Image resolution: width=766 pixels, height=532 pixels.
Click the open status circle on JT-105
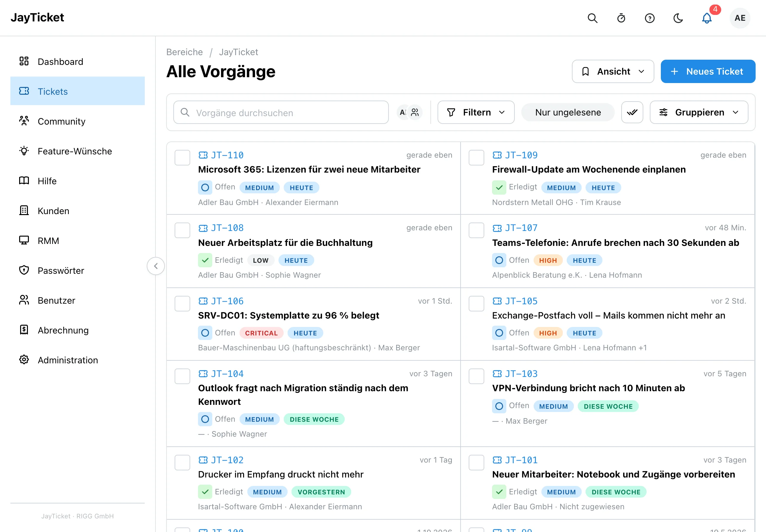499,333
